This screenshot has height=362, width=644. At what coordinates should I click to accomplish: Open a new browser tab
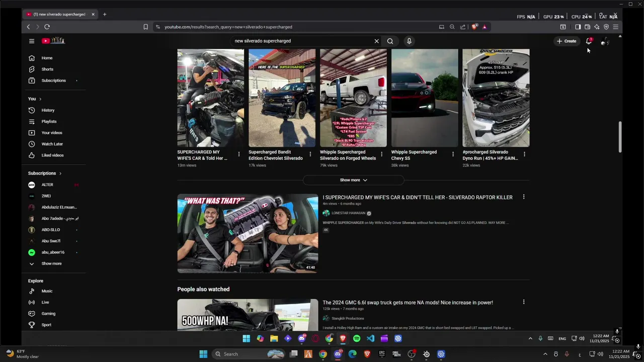point(105,14)
